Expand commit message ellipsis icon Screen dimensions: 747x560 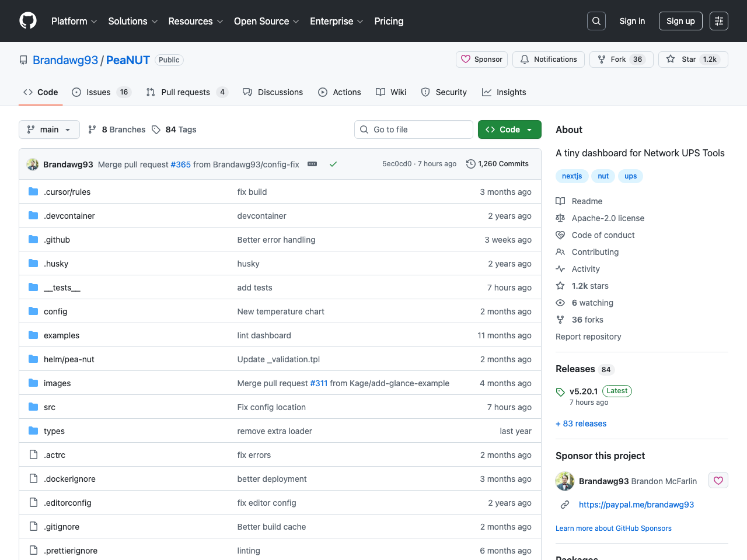312,164
